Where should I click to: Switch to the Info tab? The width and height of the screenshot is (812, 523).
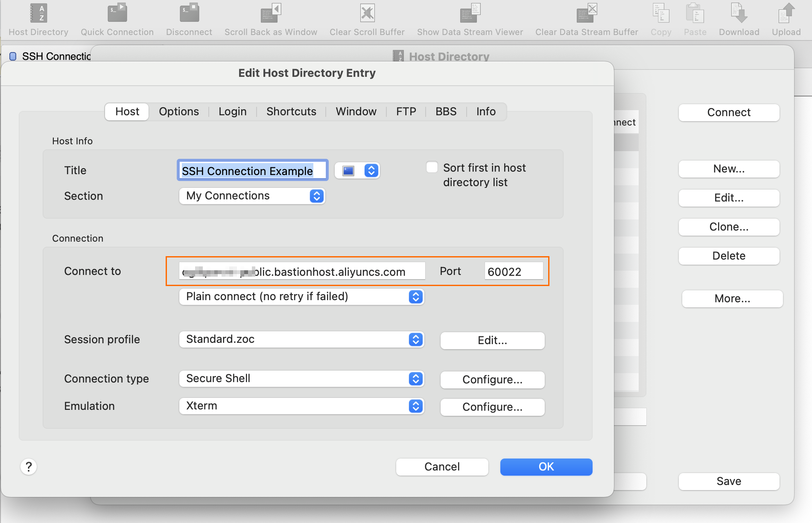coord(486,112)
